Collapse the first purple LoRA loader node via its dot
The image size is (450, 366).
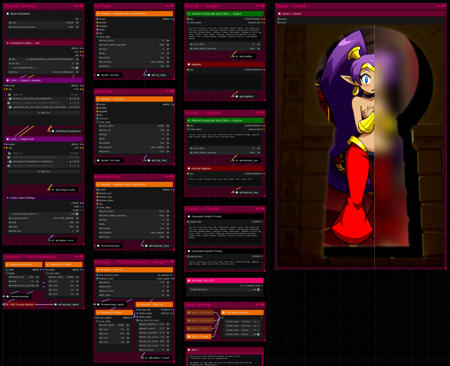tap(8, 80)
